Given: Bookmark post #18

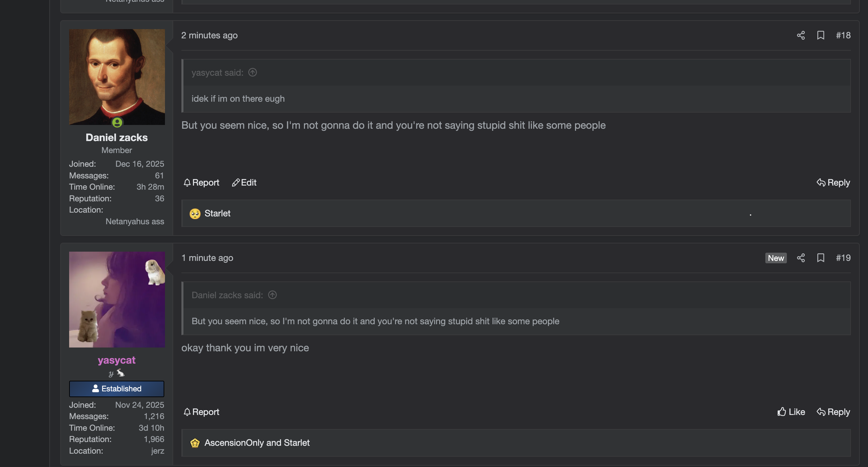Looking at the screenshot, I should (820, 35).
